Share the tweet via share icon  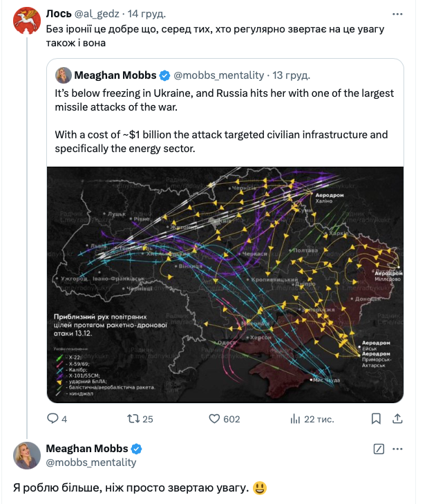(397, 418)
